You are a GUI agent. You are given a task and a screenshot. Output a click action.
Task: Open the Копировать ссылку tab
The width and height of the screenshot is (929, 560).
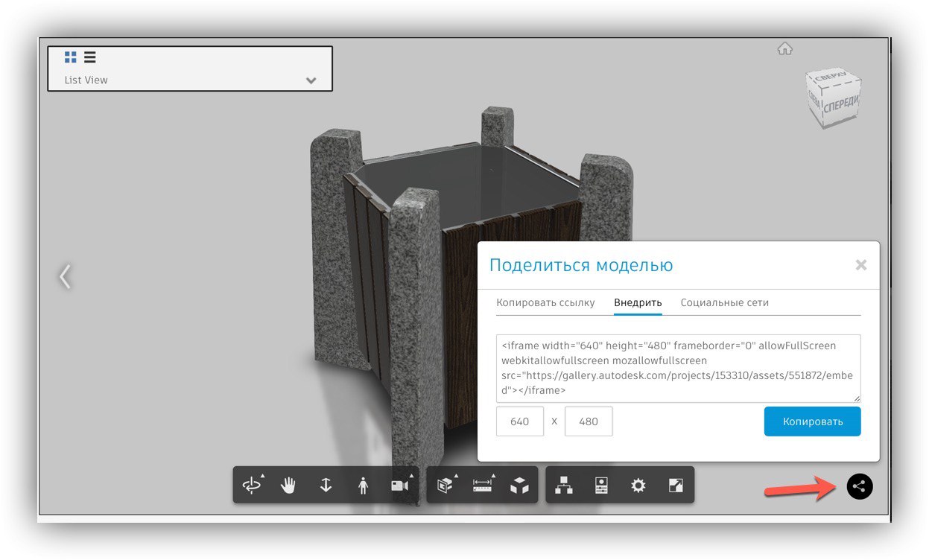[546, 302]
